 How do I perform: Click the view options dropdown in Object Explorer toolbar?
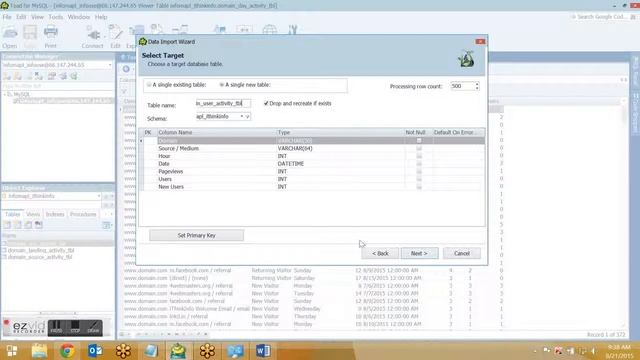pyautogui.click(x=107, y=225)
